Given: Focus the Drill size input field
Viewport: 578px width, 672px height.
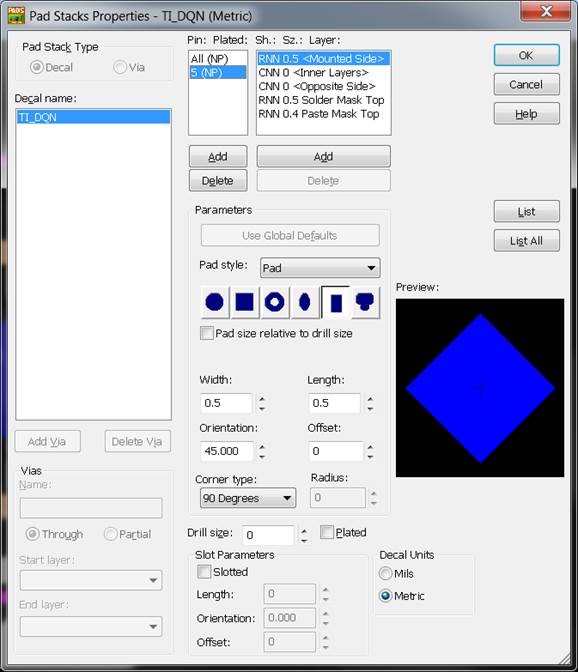Looking at the screenshot, I should point(268,535).
